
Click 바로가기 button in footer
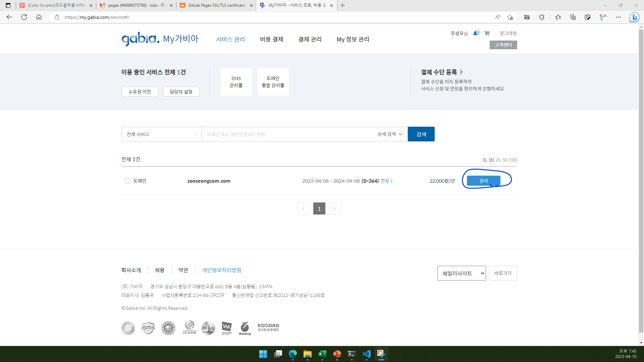tap(503, 273)
